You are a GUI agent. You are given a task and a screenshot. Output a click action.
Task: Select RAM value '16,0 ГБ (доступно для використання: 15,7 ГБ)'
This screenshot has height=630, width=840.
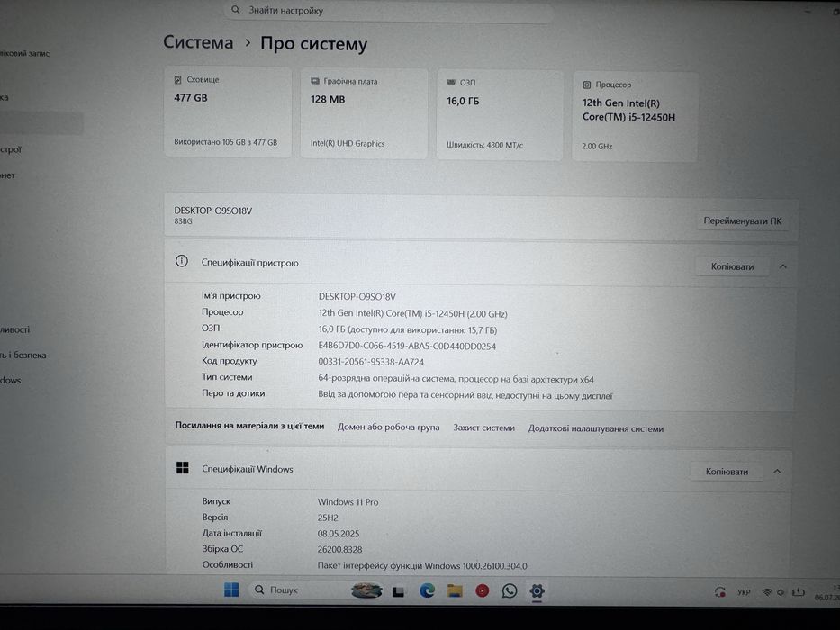(407, 330)
